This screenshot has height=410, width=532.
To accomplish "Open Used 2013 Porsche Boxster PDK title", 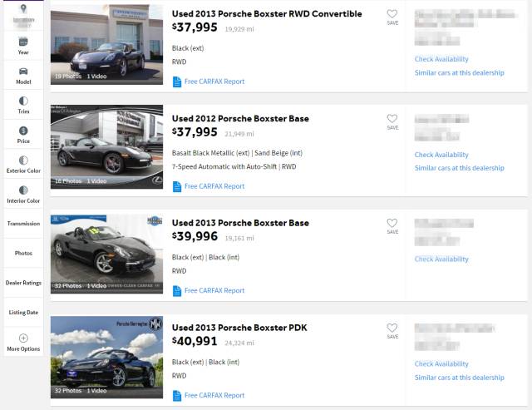I will pos(239,328).
